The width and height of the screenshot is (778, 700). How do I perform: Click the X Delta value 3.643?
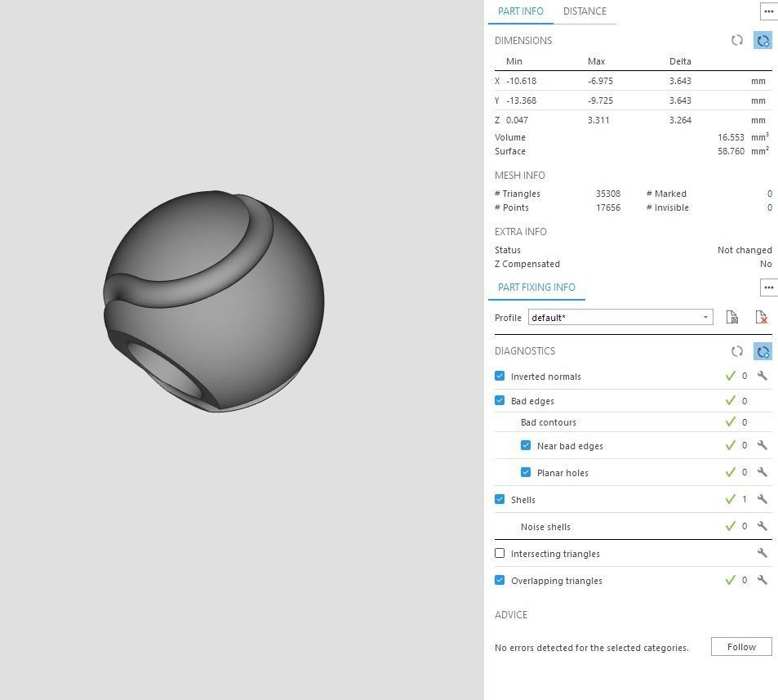point(680,81)
